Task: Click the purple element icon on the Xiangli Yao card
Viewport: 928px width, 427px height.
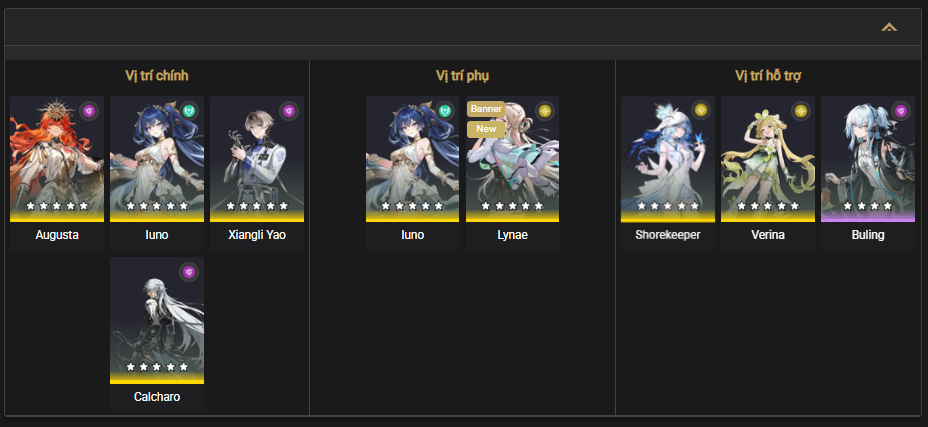Action: click(289, 111)
